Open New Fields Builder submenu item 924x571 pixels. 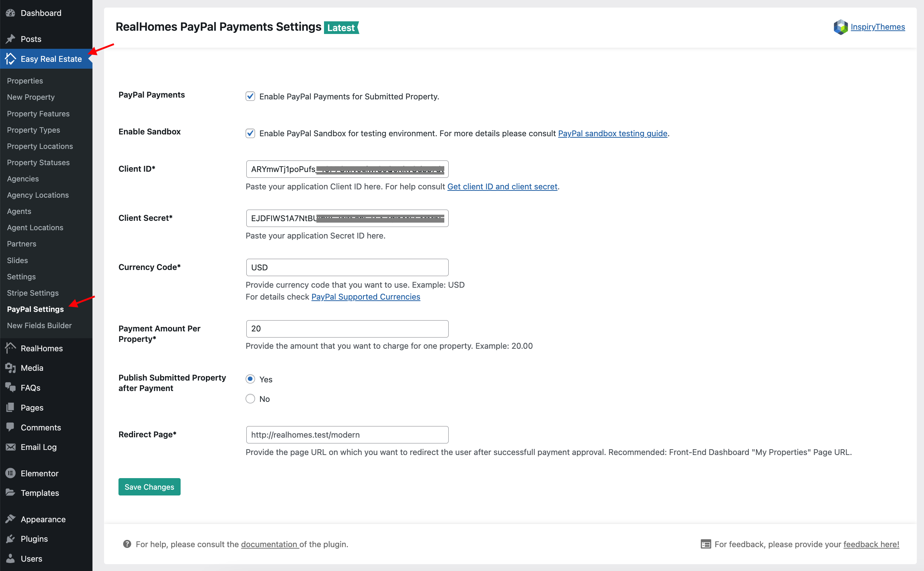coord(39,325)
